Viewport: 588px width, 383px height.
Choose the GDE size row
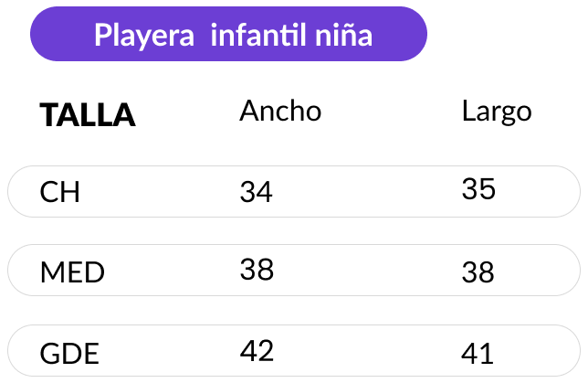(x=294, y=351)
